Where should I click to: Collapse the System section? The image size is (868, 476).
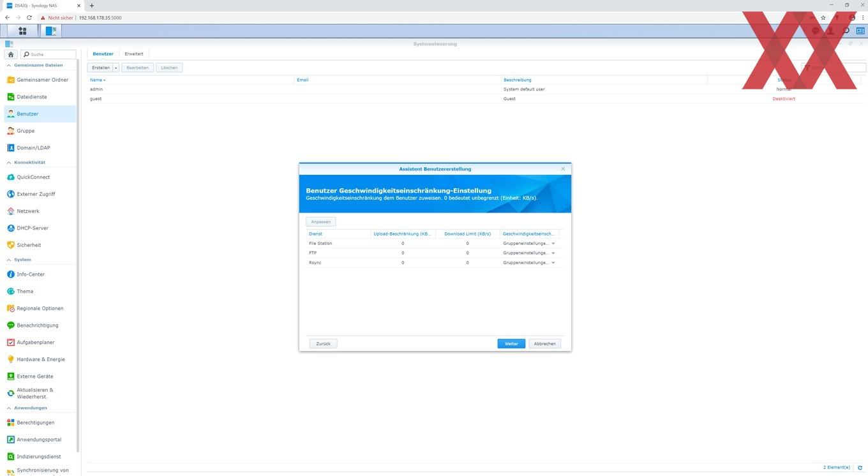(x=9, y=260)
